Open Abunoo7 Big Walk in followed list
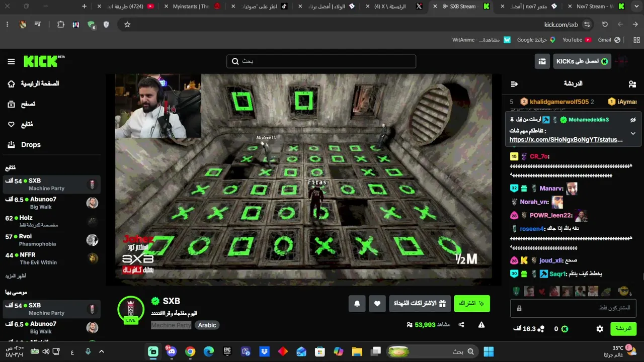 click(x=51, y=203)
